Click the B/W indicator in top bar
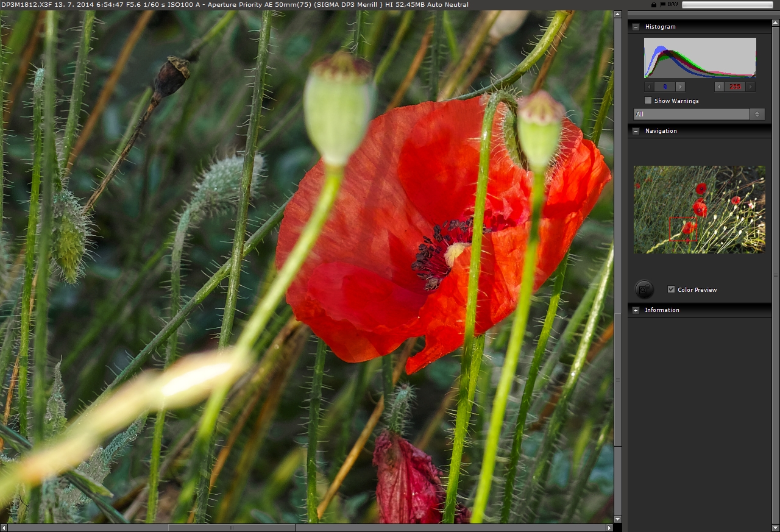 tap(672, 4)
